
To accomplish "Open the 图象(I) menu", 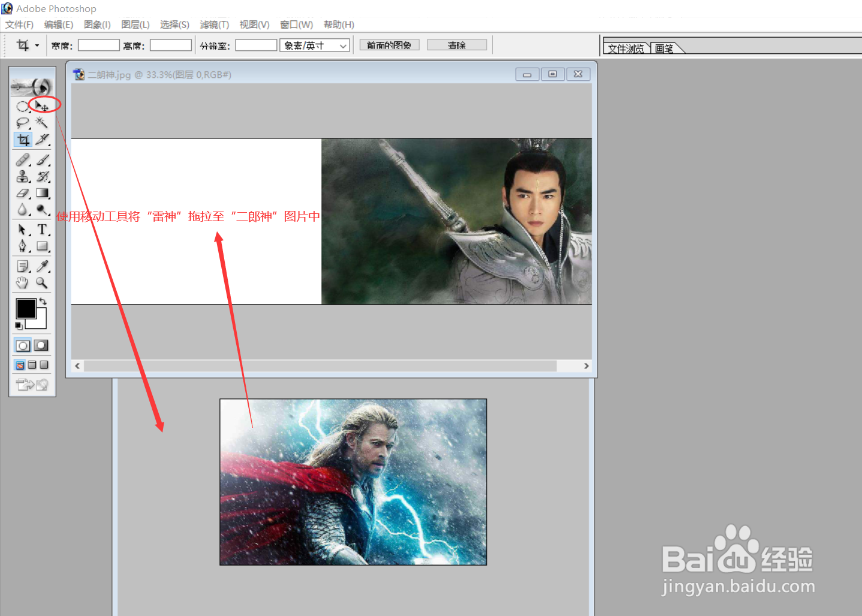I will [x=97, y=25].
